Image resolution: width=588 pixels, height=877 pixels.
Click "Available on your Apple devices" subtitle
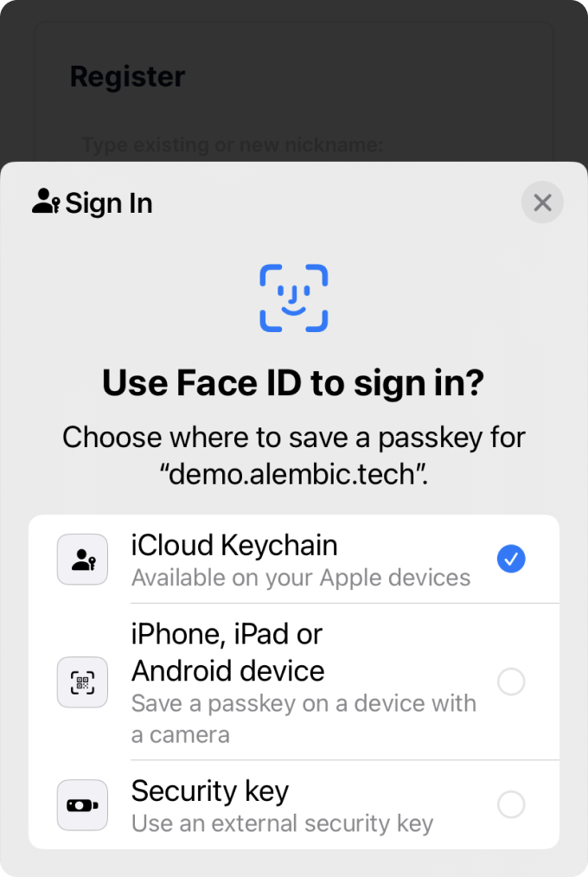(301, 578)
